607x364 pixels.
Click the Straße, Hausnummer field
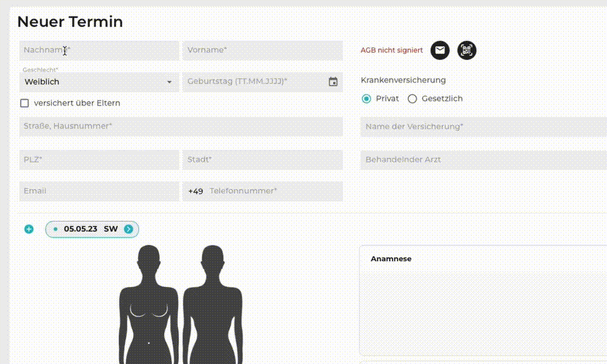tap(181, 127)
